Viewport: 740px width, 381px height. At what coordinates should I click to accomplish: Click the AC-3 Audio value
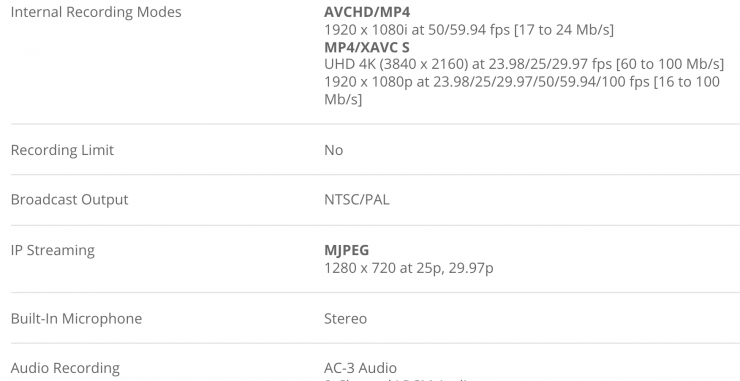click(360, 368)
